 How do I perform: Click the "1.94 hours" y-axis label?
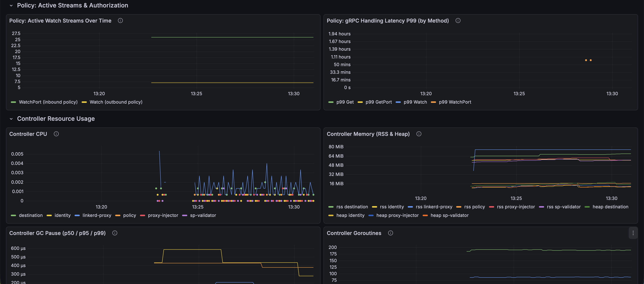340,34
